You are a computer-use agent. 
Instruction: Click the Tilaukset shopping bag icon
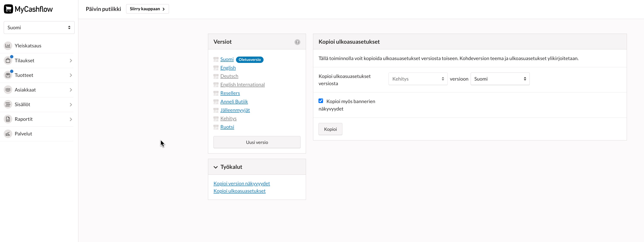(x=8, y=60)
